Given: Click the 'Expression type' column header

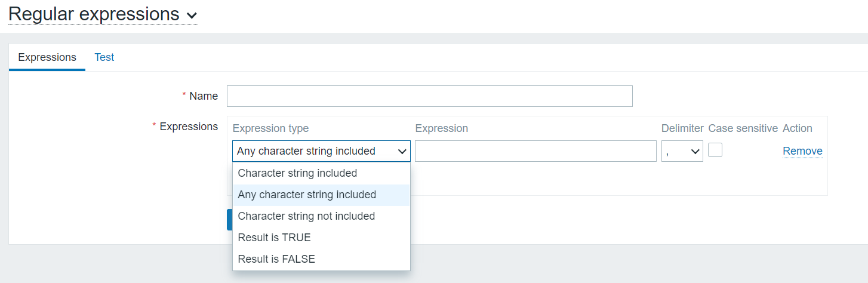Looking at the screenshot, I should tap(270, 128).
